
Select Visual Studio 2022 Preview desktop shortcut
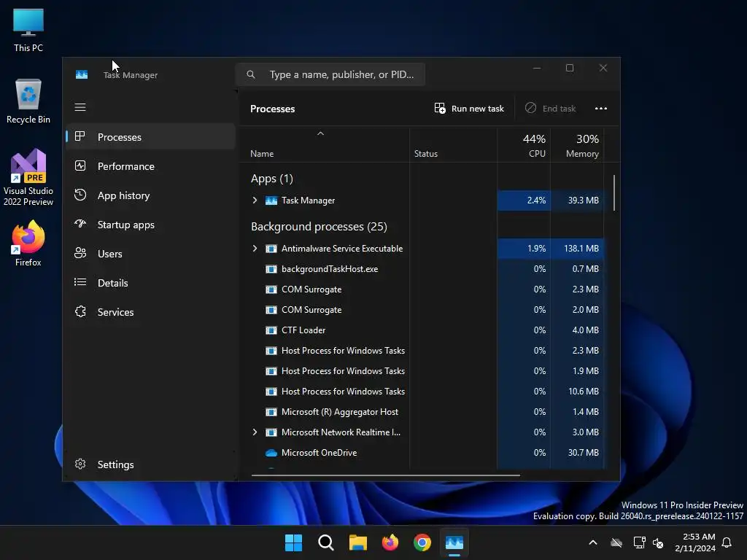click(28, 178)
